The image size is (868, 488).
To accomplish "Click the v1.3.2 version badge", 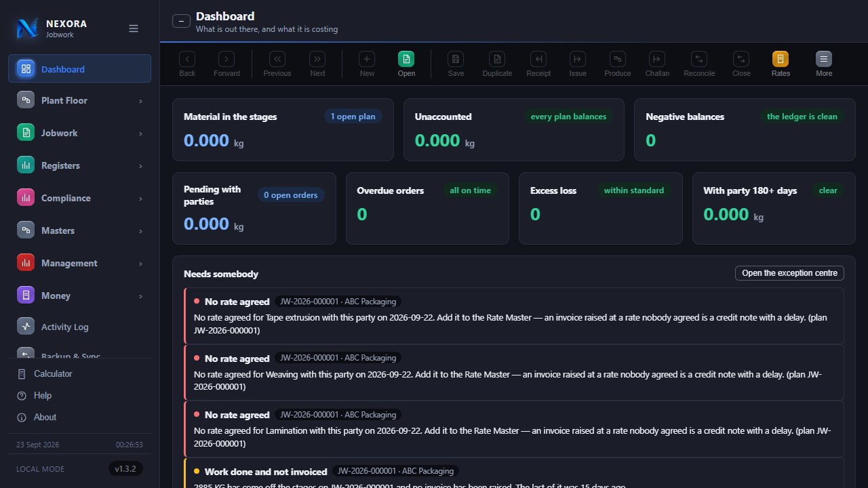I will [125, 468].
